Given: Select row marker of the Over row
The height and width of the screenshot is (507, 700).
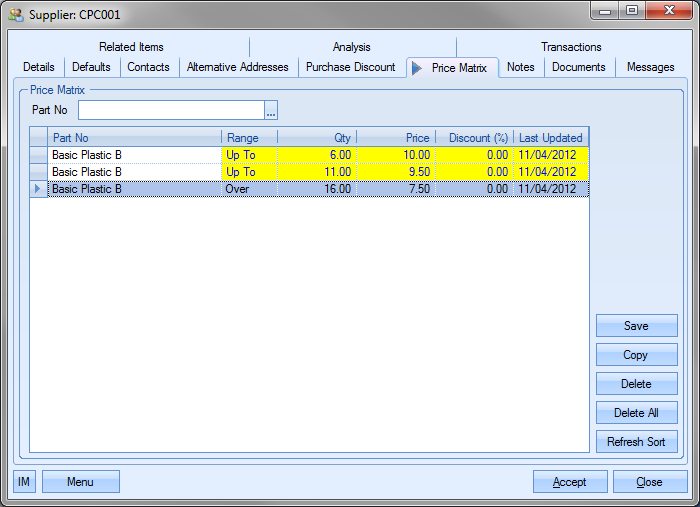Looking at the screenshot, I should [39, 189].
